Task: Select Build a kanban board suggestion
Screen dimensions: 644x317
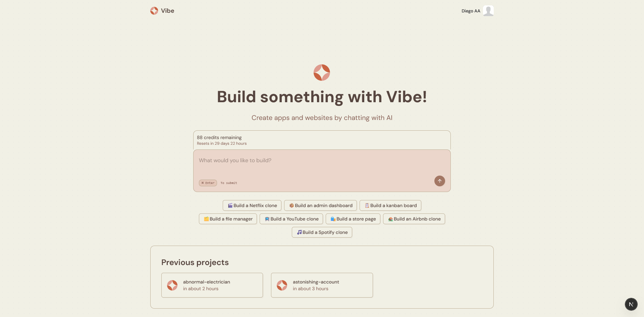Action: [x=390, y=205]
